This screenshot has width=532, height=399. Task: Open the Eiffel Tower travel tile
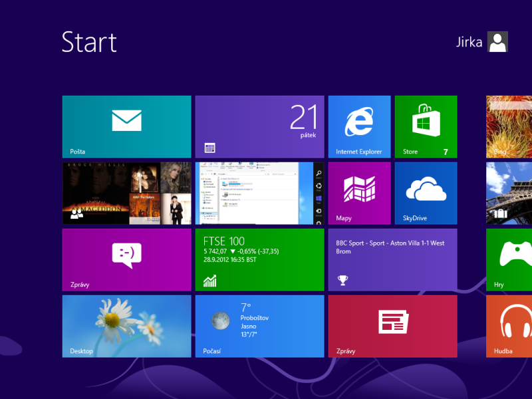[509, 193]
